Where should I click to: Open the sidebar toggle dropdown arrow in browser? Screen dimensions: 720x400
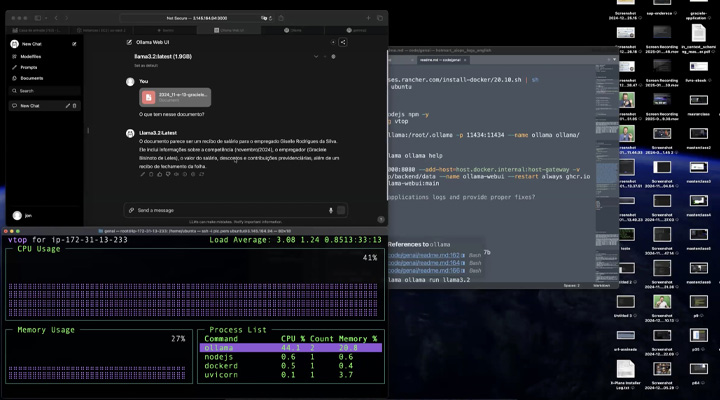pyautogui.click(x=46, y=18)
